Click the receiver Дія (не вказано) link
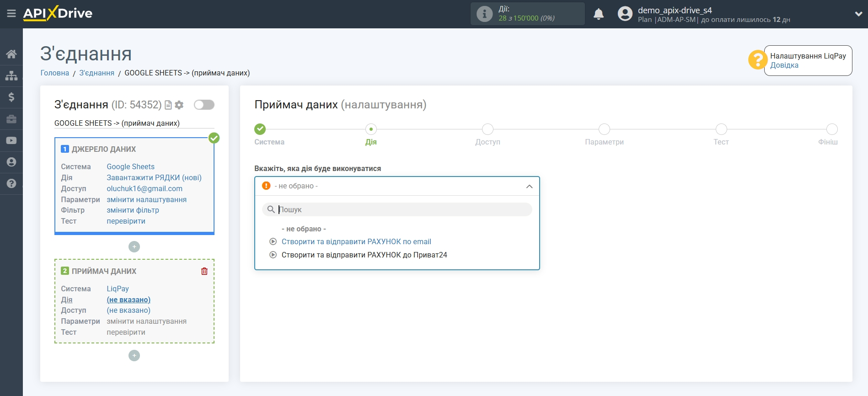Viewport: 868px width, 396px height. [129, 300]
